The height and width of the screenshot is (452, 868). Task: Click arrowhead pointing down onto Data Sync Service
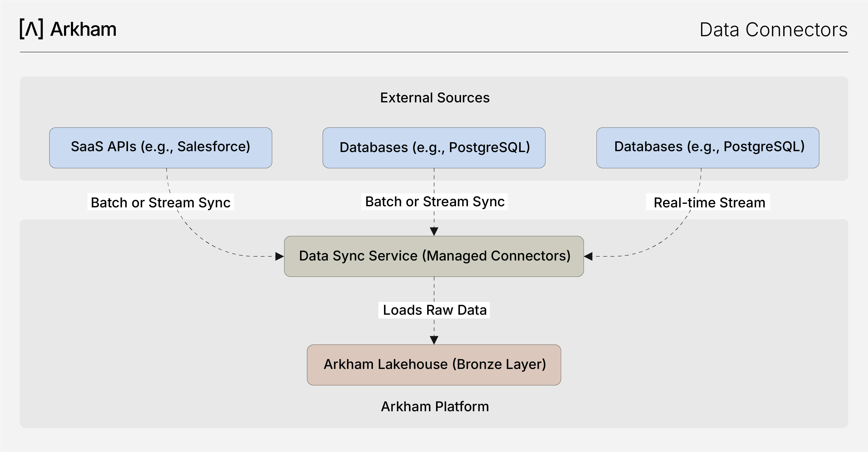coord(434,231)
